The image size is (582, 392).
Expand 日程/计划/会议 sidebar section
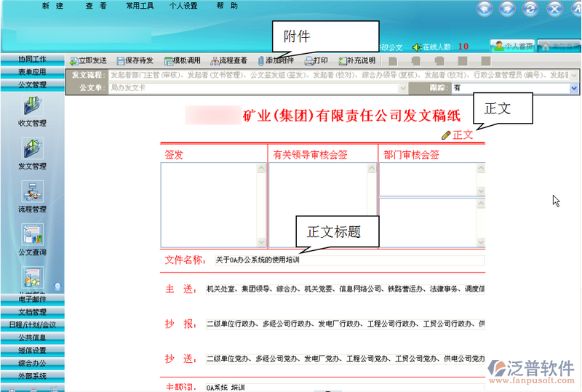32,325
